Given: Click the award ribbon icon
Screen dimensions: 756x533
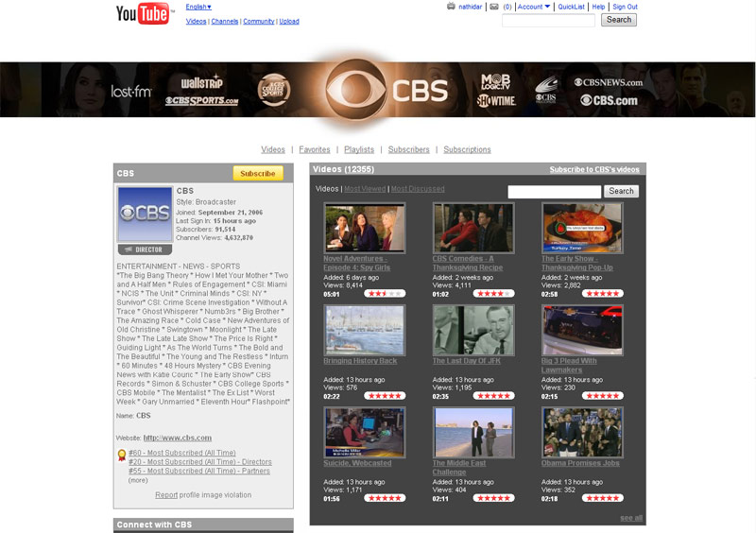Looking at the screenshot, I should (122, 455).
